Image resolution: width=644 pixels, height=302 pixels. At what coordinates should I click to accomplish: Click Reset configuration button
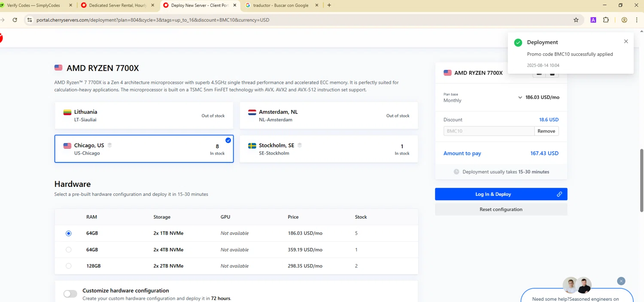(x=501, y=209)
